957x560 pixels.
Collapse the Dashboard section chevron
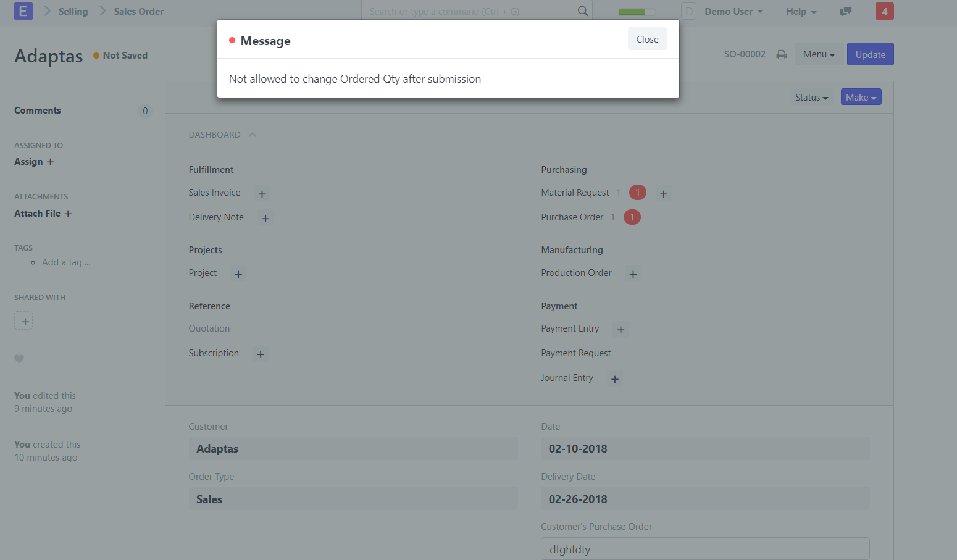coord(252,135)
